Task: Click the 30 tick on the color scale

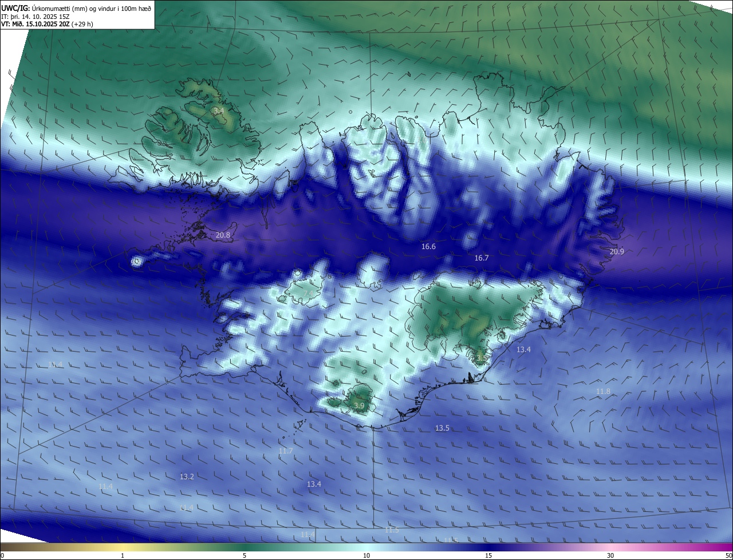Action: click(610, 555)
